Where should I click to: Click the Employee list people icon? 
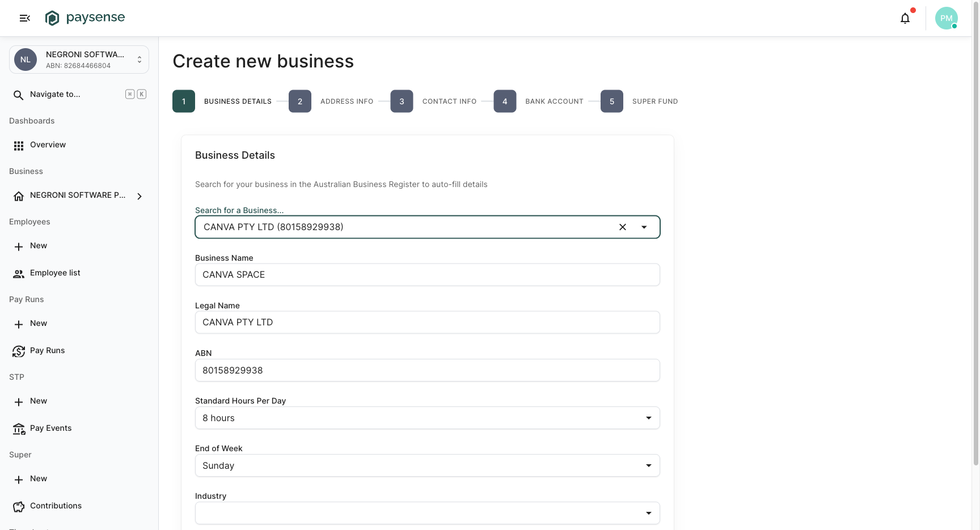(19, 274)
